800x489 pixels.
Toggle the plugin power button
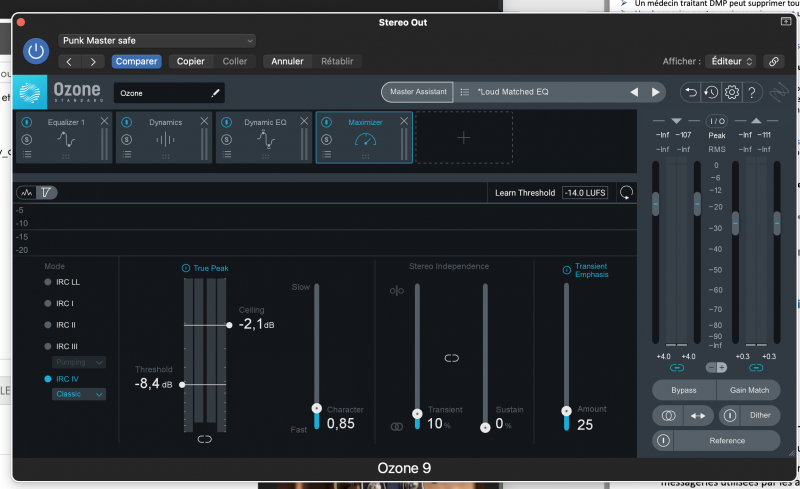click(36, 50)
